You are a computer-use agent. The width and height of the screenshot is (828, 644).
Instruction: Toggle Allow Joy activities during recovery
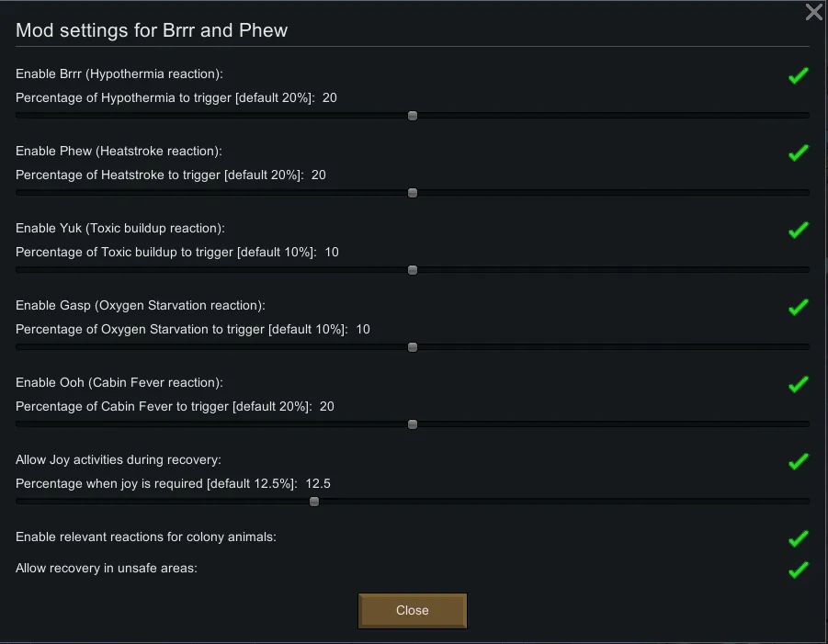click(798, 461)
